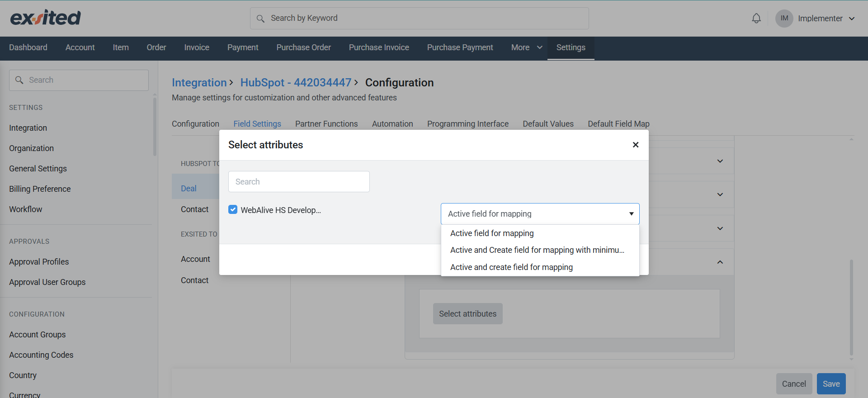The image size is (868, 398).
Task: Select Contact under Exsited section
Action: point(195,280)
